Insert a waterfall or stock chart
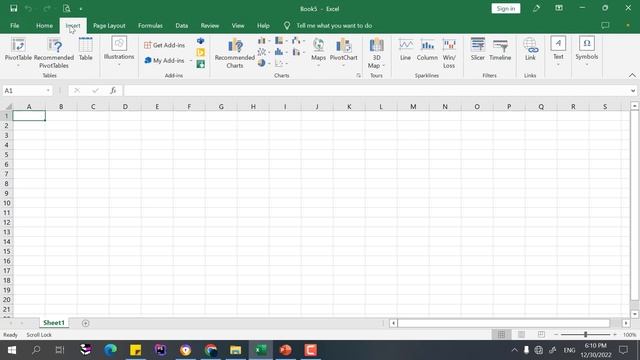 coord(298,41)
